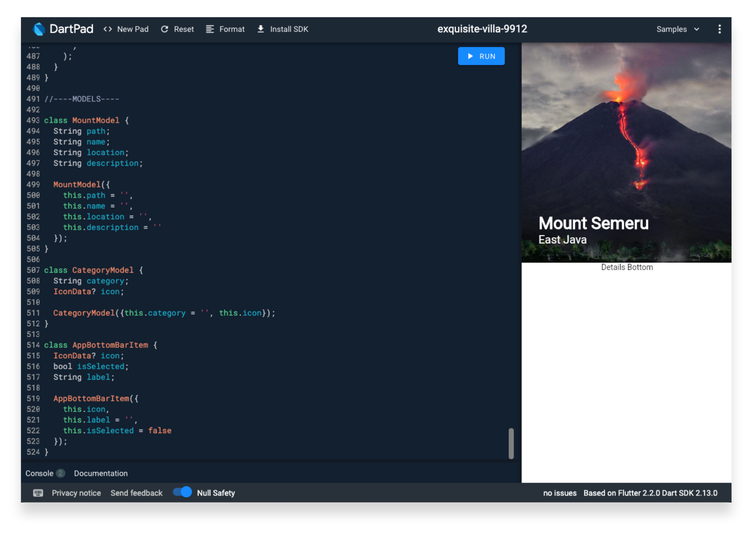Click line number 487 in the gutter
Viewport: 756px width, 544px height.
(33, 56)
